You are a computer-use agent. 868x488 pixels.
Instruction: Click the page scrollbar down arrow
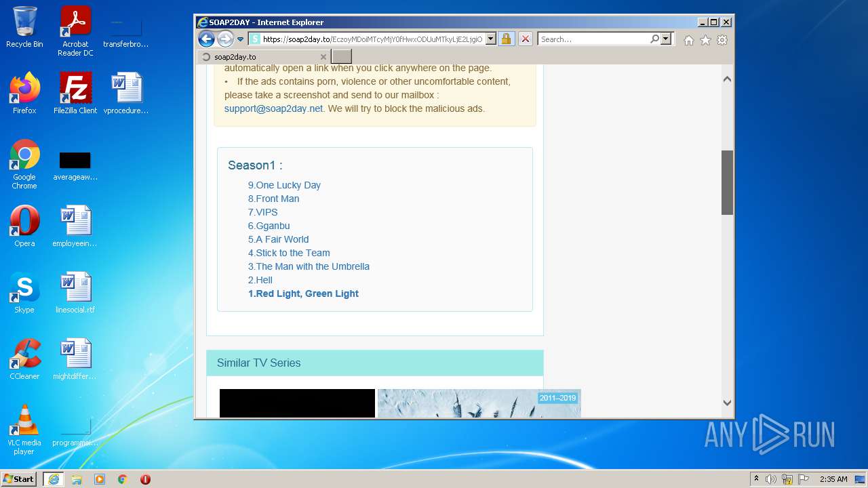(x=727, y=403)
